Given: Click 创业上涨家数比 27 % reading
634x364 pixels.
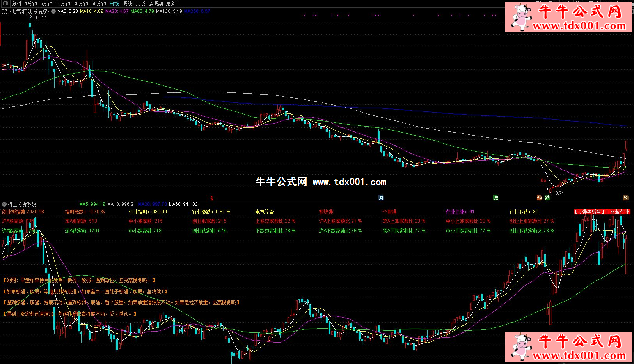Looking at the screenshot, I should tap(531, 221).
